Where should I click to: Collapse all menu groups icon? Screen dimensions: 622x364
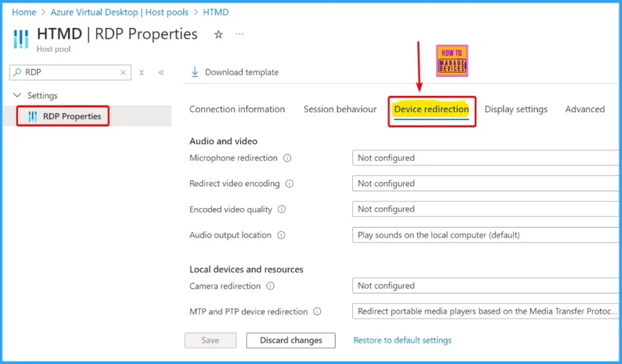point(141,72)
